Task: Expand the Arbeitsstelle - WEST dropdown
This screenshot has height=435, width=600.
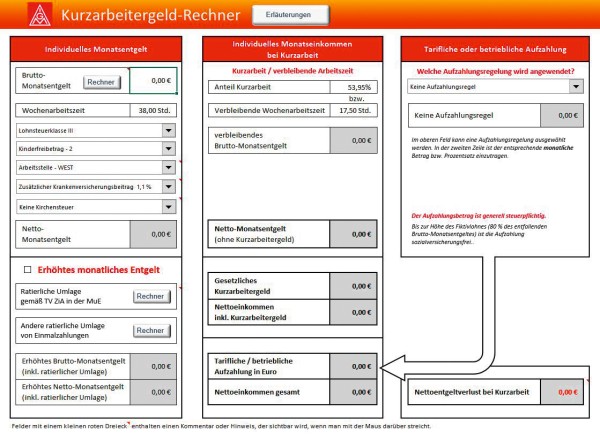Action: 168,167
